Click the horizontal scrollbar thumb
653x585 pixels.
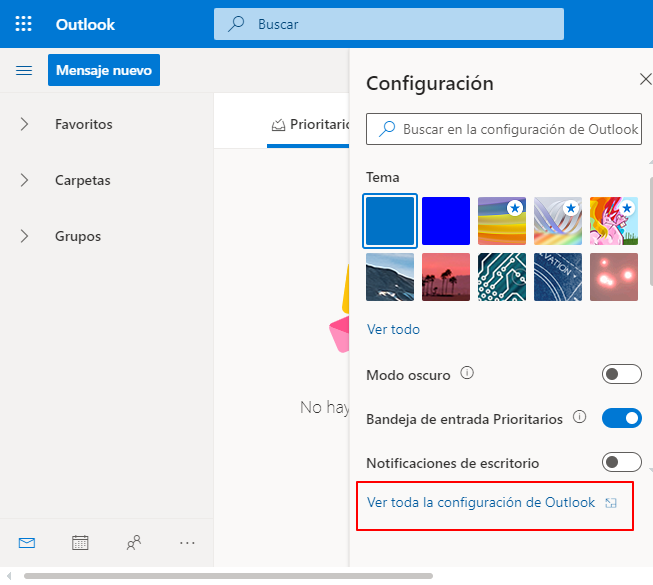click(x=228, y=576)
